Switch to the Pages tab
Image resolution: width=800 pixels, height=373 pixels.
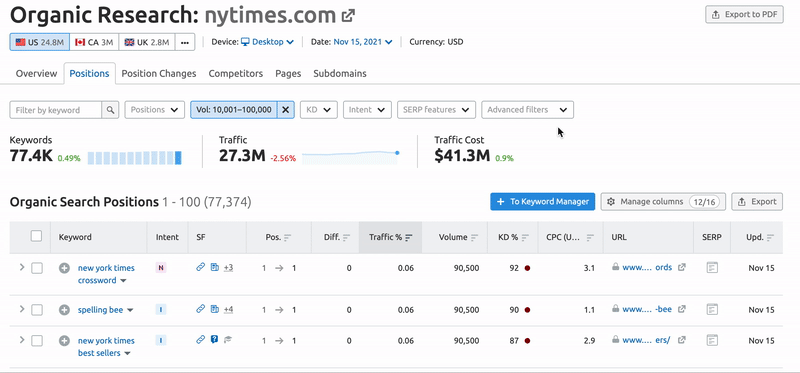coord(288,73)
